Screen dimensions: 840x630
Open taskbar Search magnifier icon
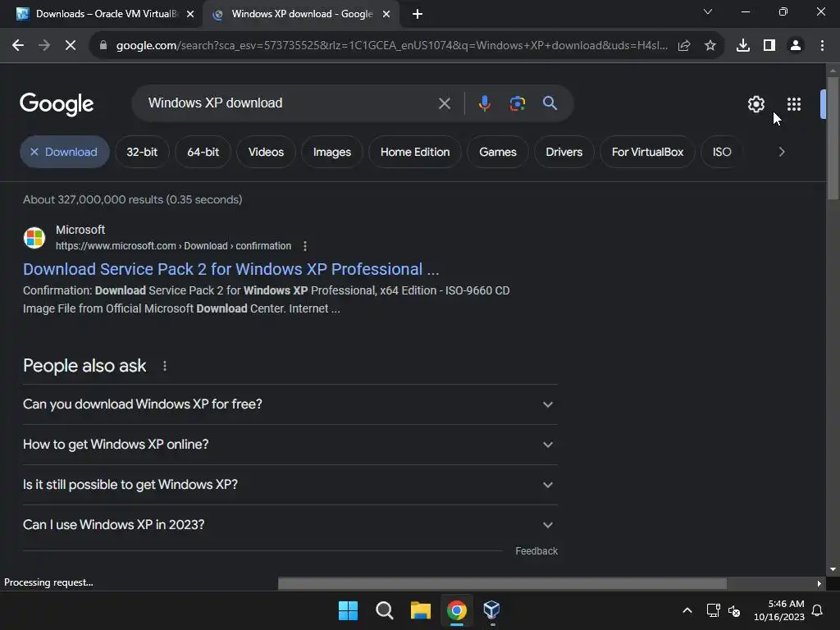(385, 610)
